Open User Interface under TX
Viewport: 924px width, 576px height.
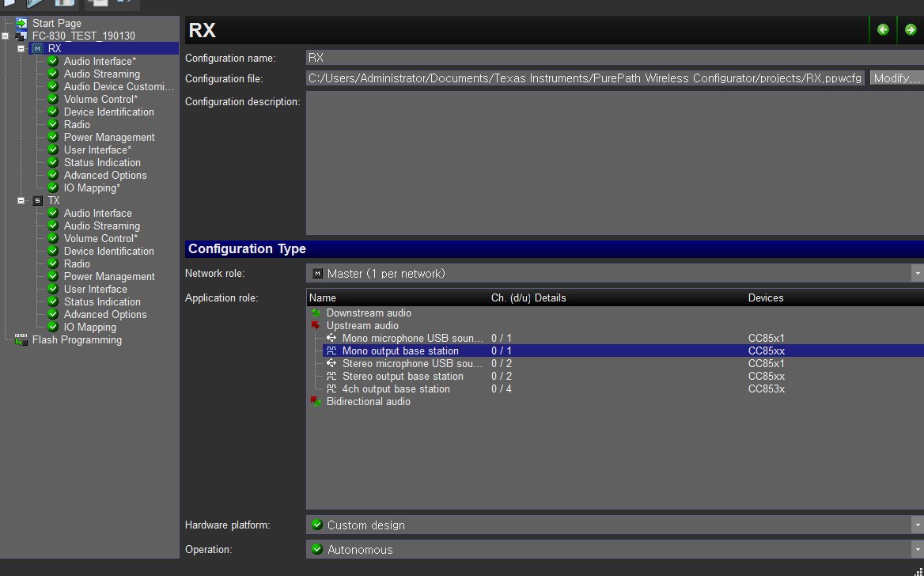(96, 290)
